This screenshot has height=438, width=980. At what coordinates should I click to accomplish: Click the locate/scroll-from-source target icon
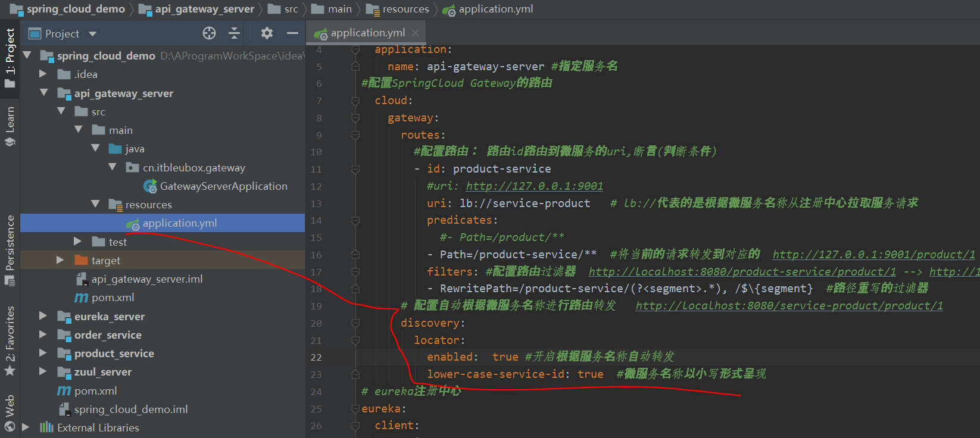click(x=209, y=33)
